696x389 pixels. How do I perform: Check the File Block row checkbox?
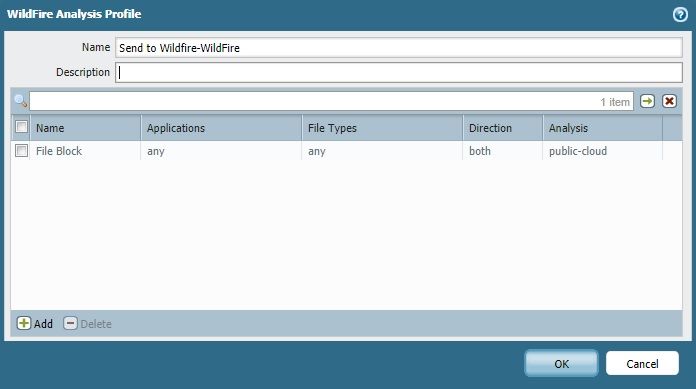tap(21, 151)
